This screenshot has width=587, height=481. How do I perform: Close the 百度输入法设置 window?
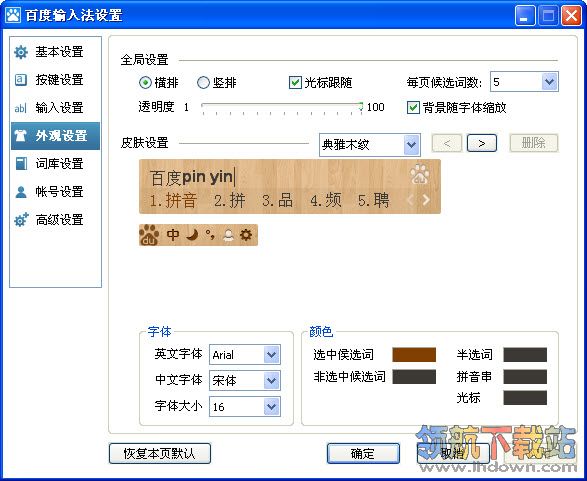(571, 16)
